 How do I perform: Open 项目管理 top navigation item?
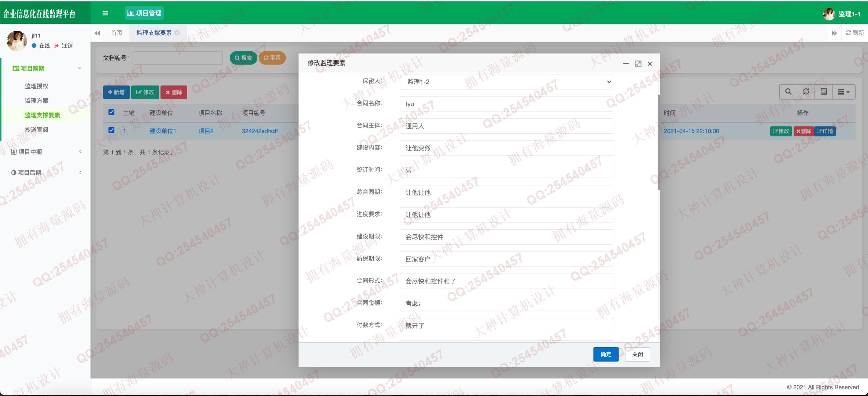coord(144,13)
